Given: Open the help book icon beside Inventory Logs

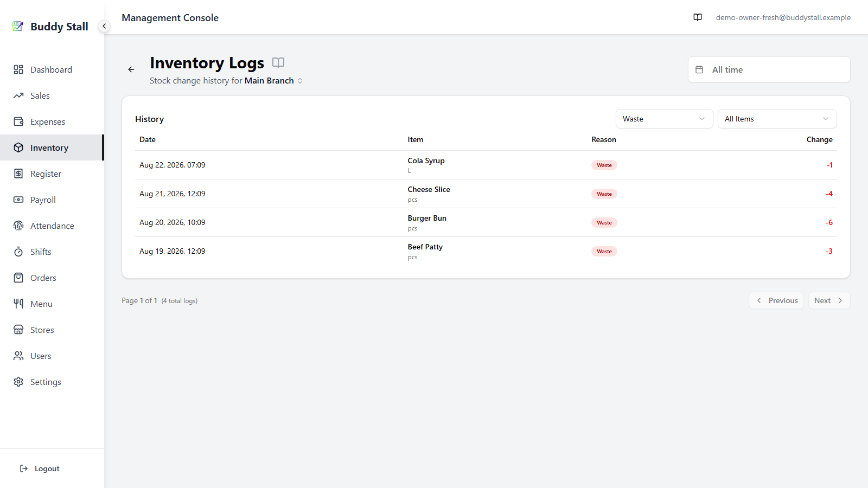Looking at the screenshot, I should 278,62.
